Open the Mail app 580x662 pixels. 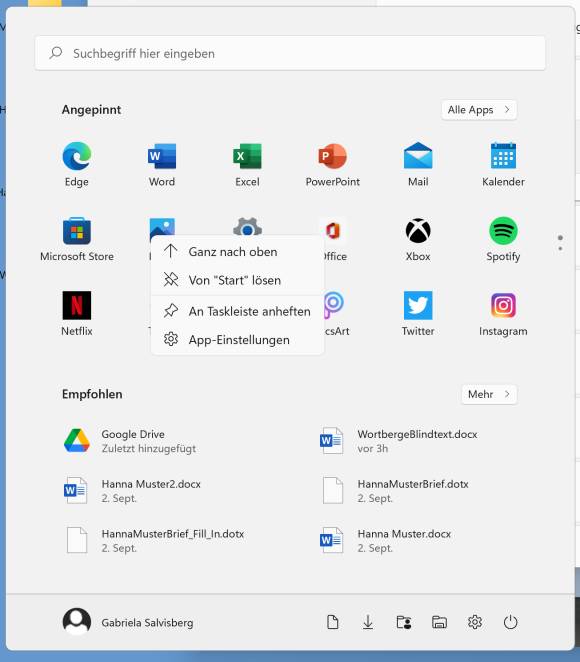[x=418, y=165]
